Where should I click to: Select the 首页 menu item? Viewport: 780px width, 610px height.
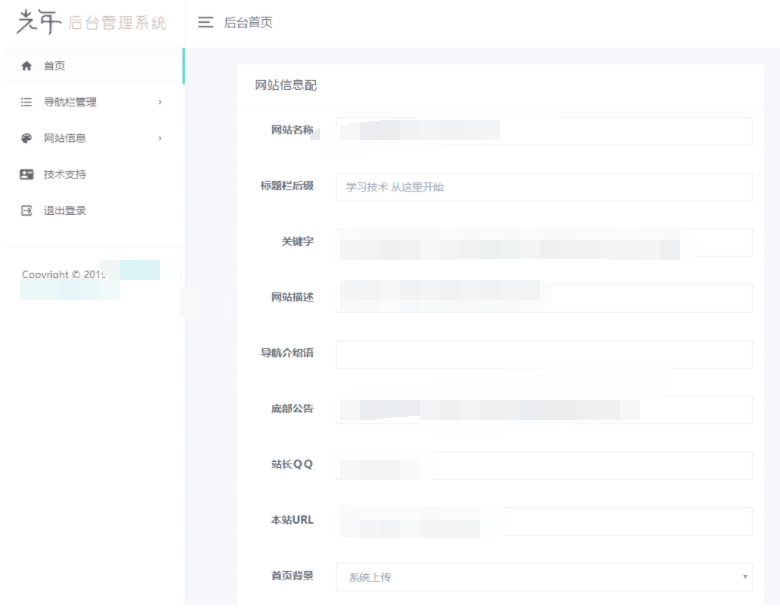55,66
